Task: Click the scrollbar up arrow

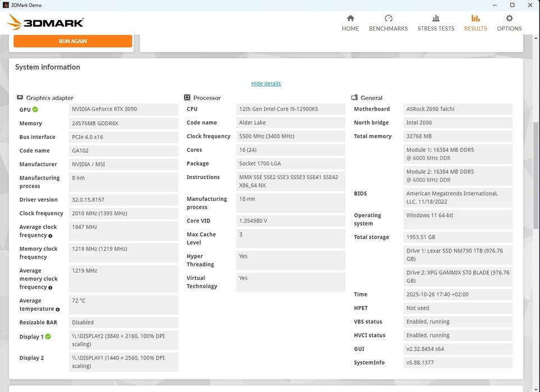Action: point(536,37)
